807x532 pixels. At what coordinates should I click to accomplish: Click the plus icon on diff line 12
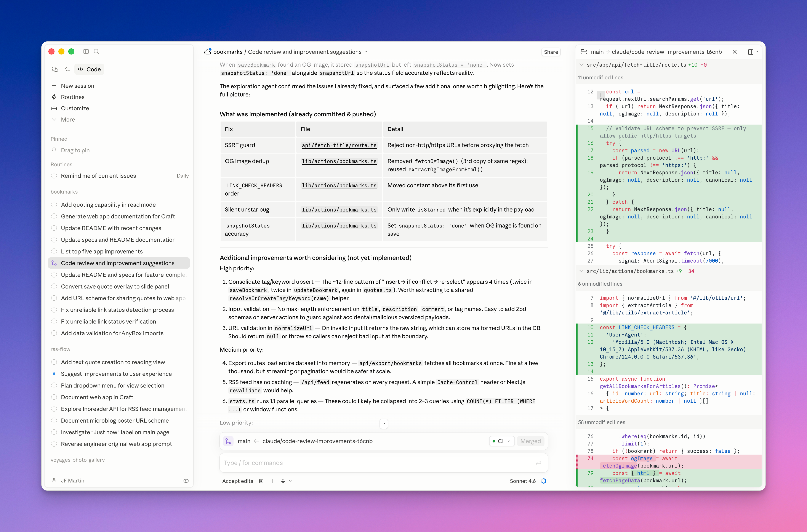[x=601, y=95]
